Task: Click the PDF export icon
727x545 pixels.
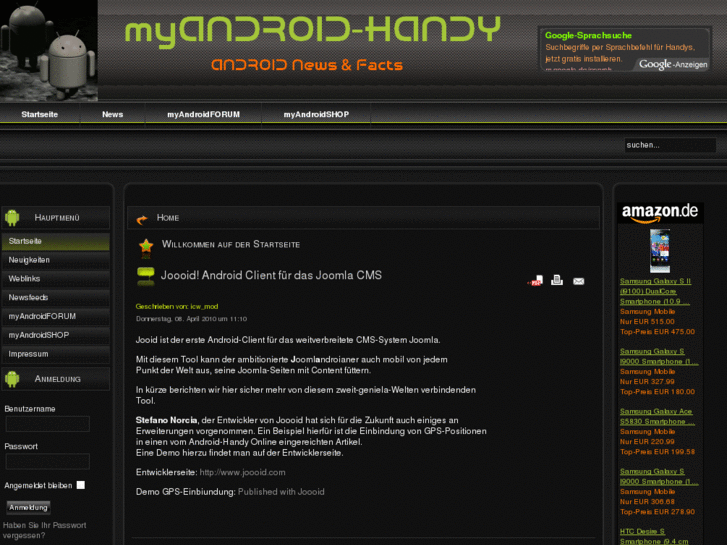Action: (x=535, y=281)
